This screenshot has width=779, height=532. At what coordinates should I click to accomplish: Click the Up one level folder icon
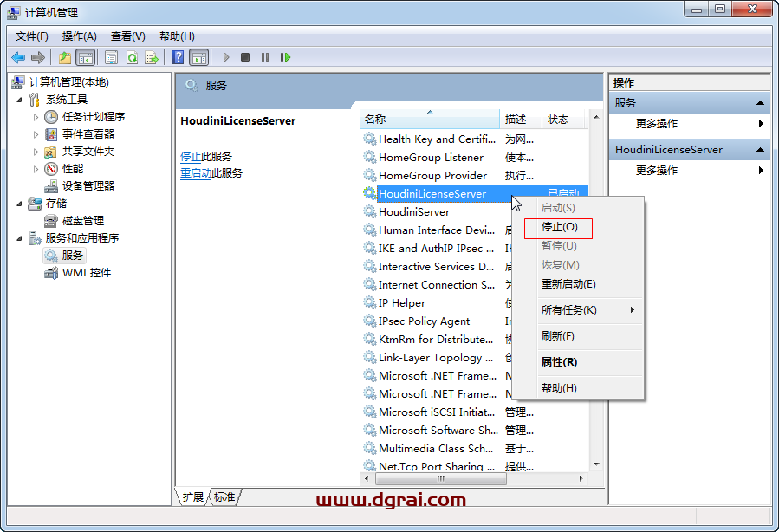click(x=65, y=58)
